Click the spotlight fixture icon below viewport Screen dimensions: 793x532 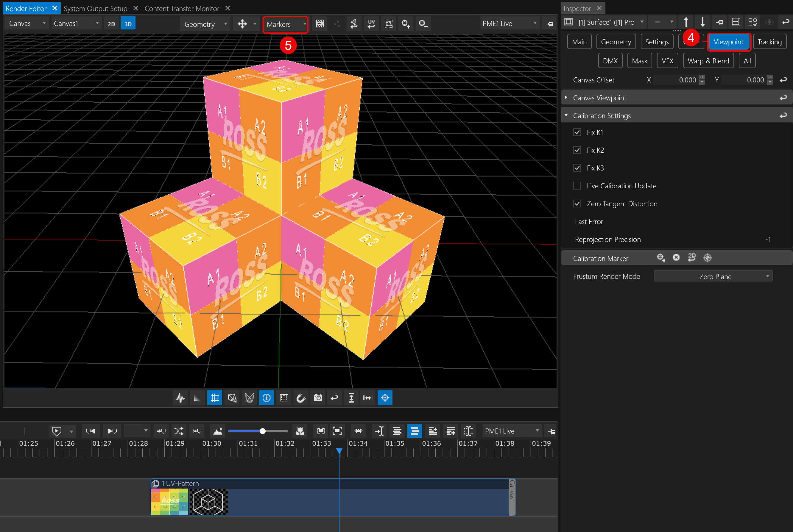pos(249,398)
